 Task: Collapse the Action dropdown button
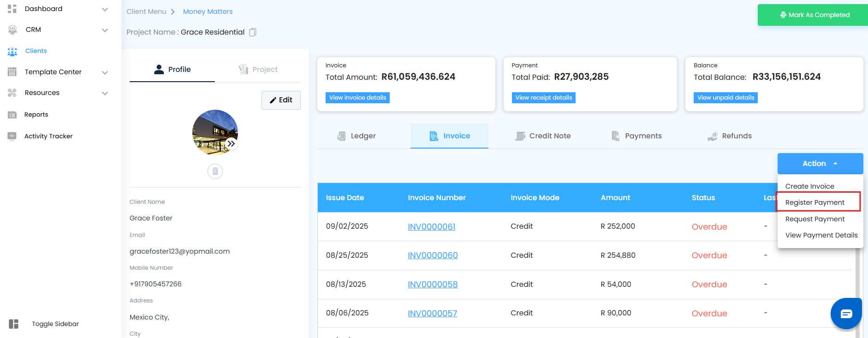click(x=820, y=164)
